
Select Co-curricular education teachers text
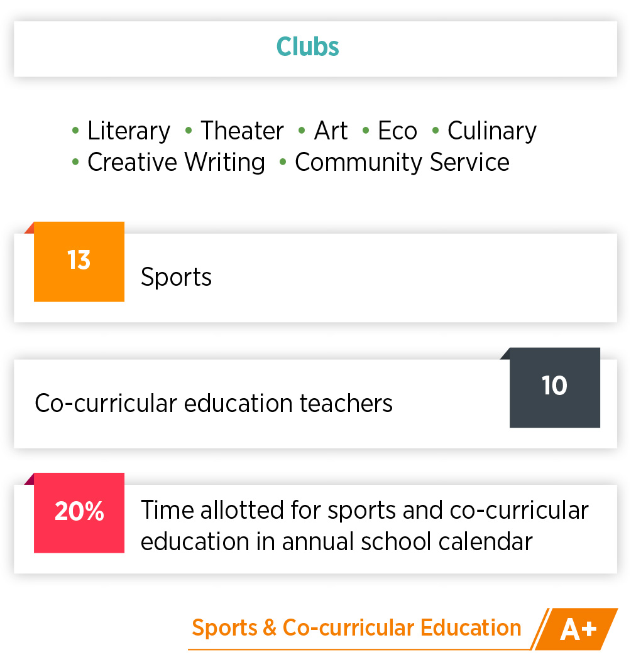point(214,403)
